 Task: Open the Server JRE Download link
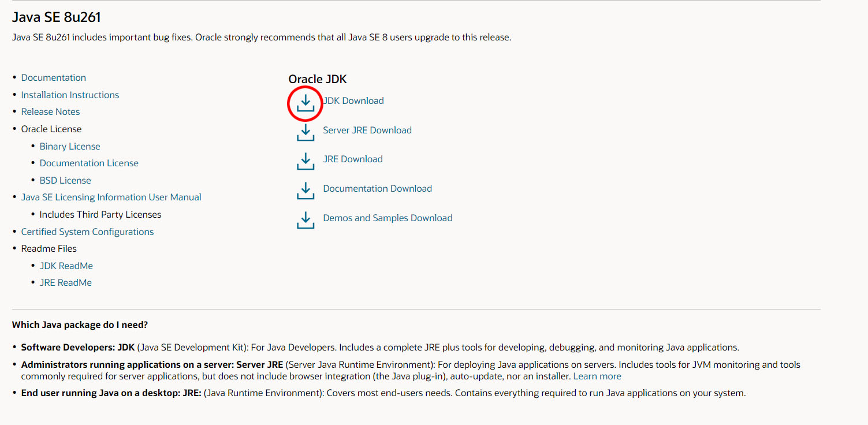[367, 130]
